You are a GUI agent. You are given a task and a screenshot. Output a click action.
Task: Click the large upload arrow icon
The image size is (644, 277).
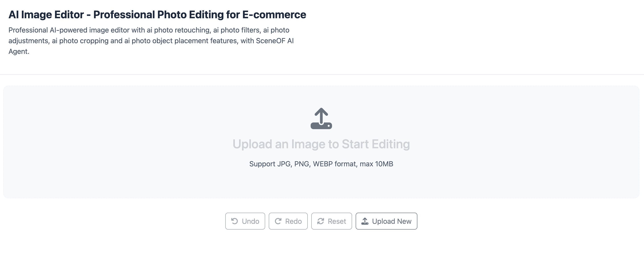(x=321, y=118)
